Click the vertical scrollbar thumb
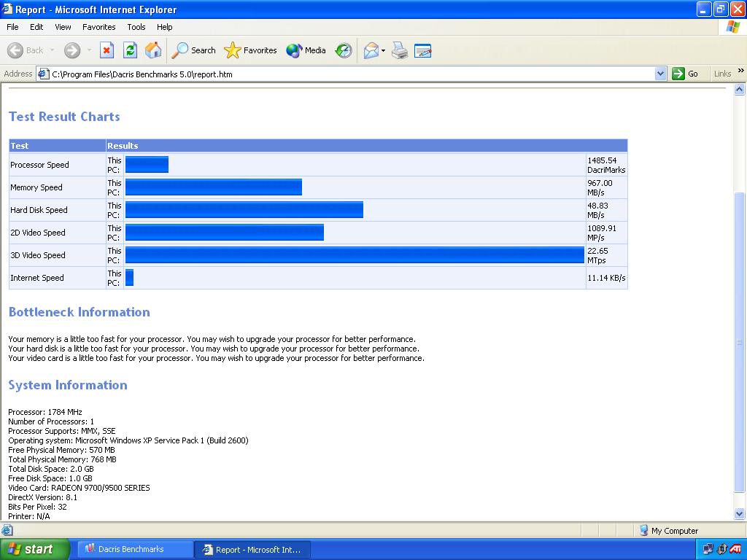Image resolution: width=747 pixels, height=560 pixels. coord(740,342)
